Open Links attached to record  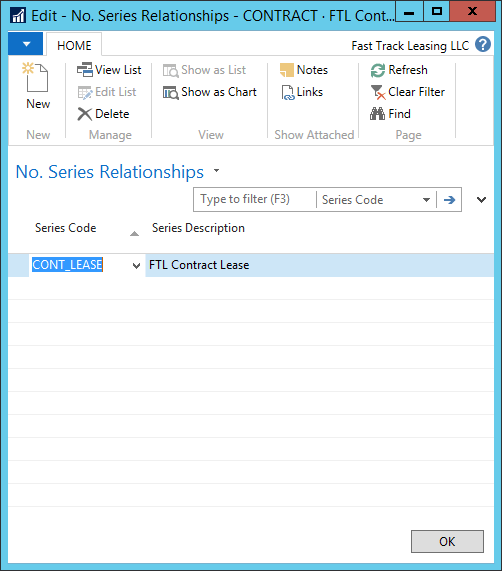click(x=302, y=92)
